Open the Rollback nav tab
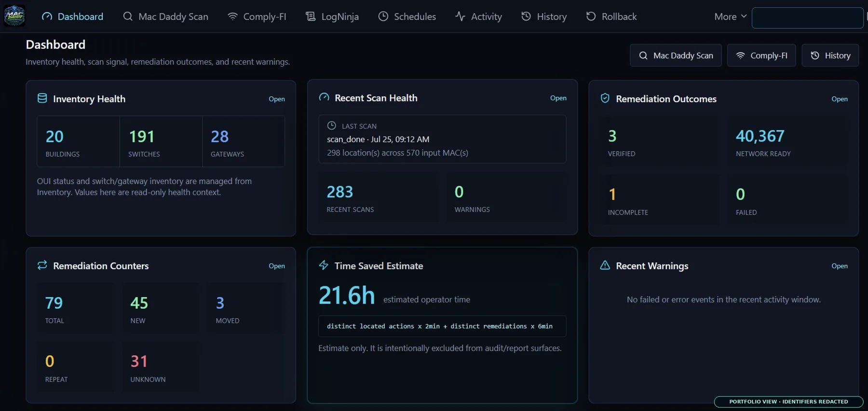Screen dimensions: 868x411 (611, 16)
